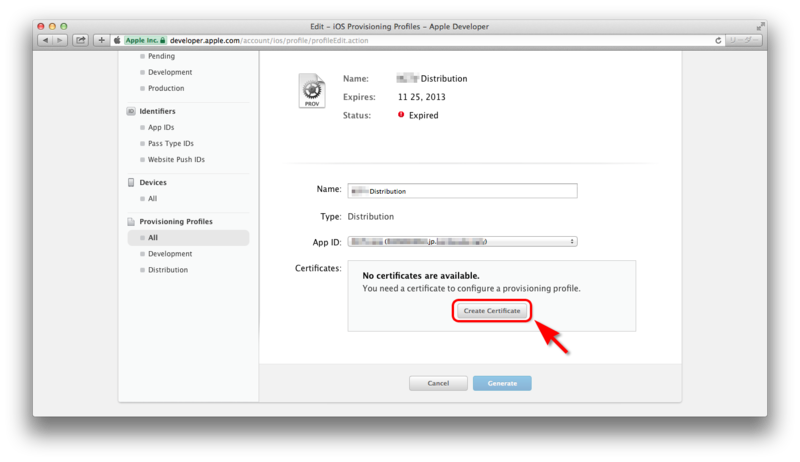
Task: Click the profile Name text field
Action: point(462,191)
